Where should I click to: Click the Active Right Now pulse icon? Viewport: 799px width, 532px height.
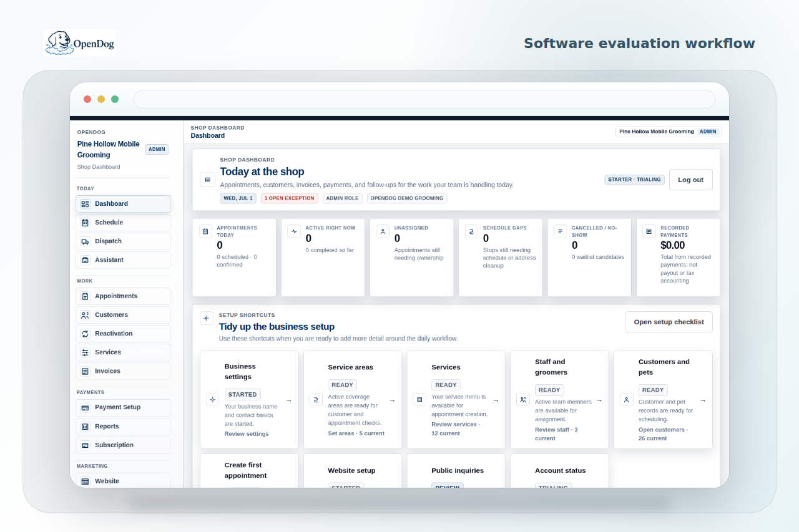(x=294, y=231)
